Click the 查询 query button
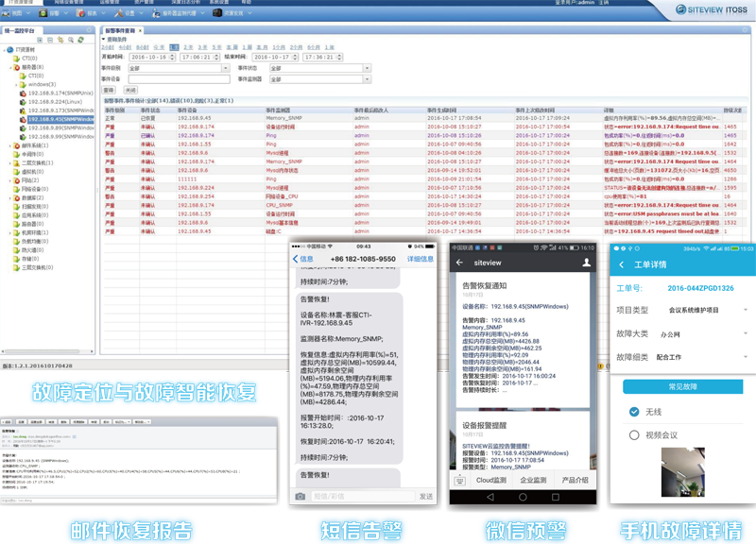The height and width of the screenshot is (544, 756). pyautogui.click(x=108, y=90)
